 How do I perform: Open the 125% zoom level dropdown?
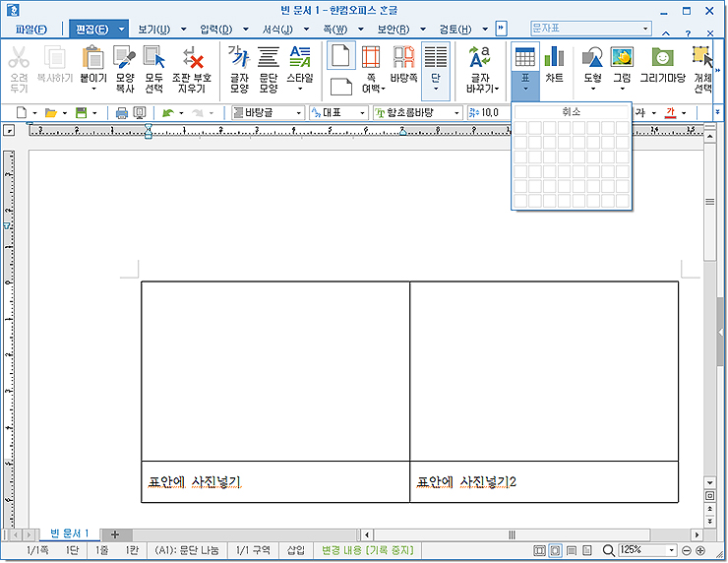coord(671,551)
